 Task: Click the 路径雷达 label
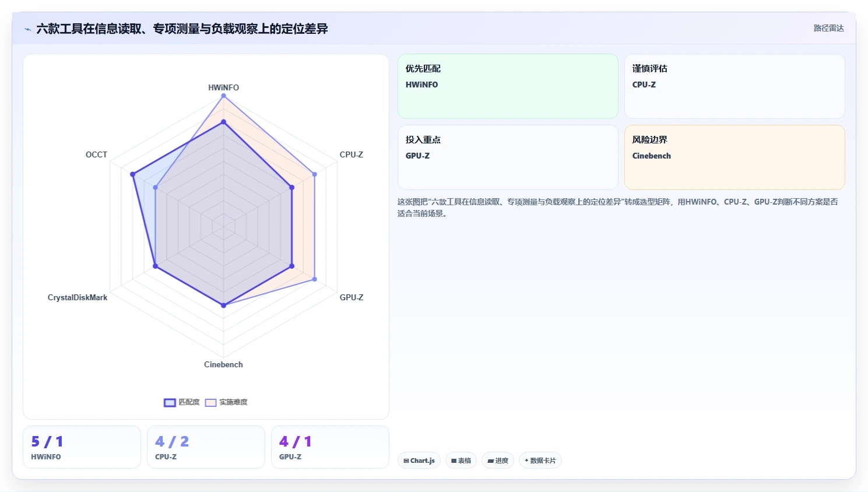pyautogui.click(x=828, y=28)
